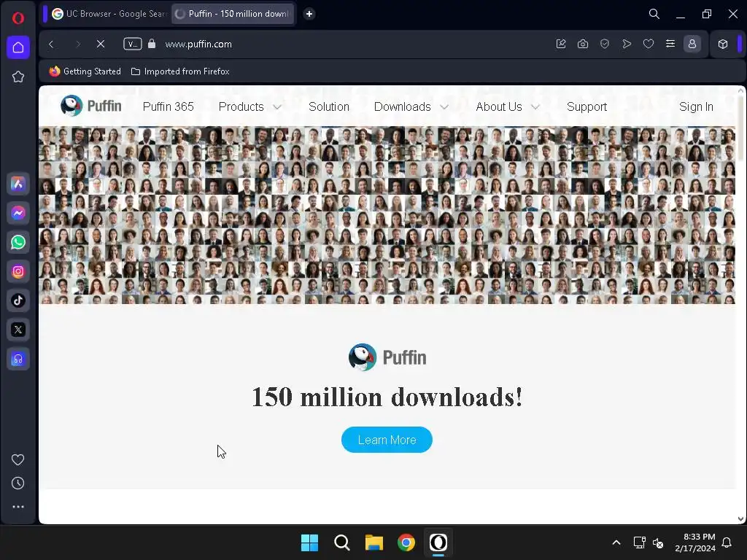Expand the Products chevron arrow
The image size is (747, 560).
pyautogui.click(x=277, y=107)
